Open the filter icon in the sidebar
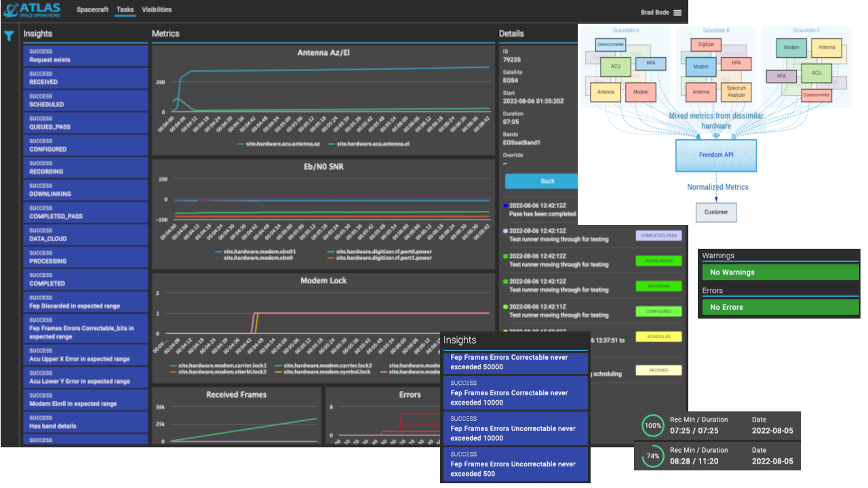This screenshot has width=868, height=488. pyautogui.click(x=9, y=34)
